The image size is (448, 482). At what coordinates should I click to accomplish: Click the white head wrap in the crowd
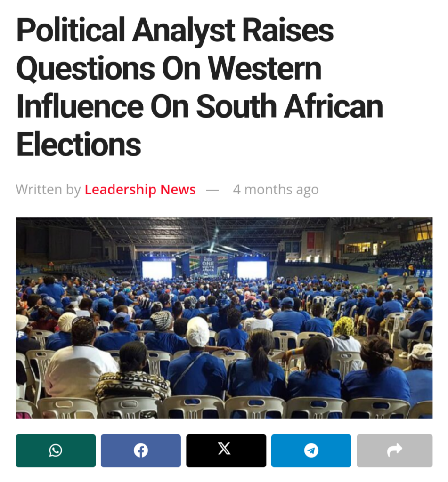[x=198, y=332]
